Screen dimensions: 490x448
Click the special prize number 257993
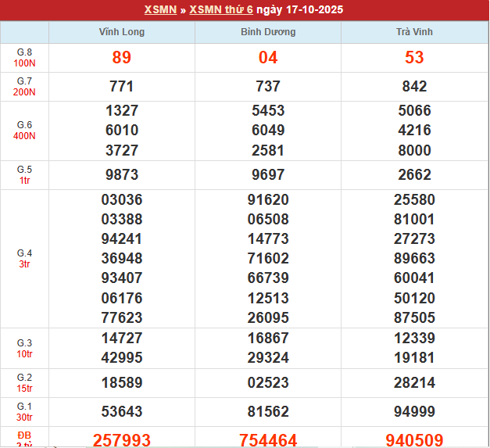click(x=122, y=440)
